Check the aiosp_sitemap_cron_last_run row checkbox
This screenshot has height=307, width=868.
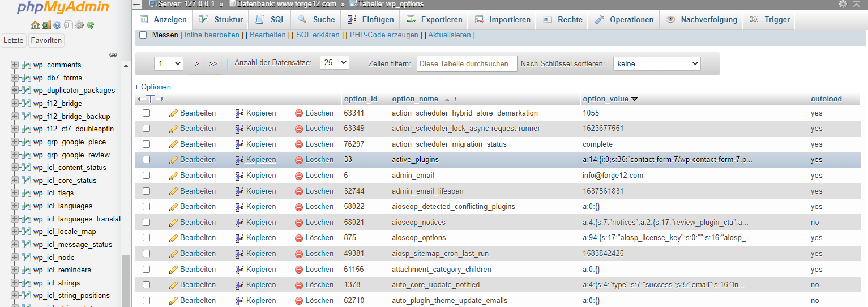(147, 254)
